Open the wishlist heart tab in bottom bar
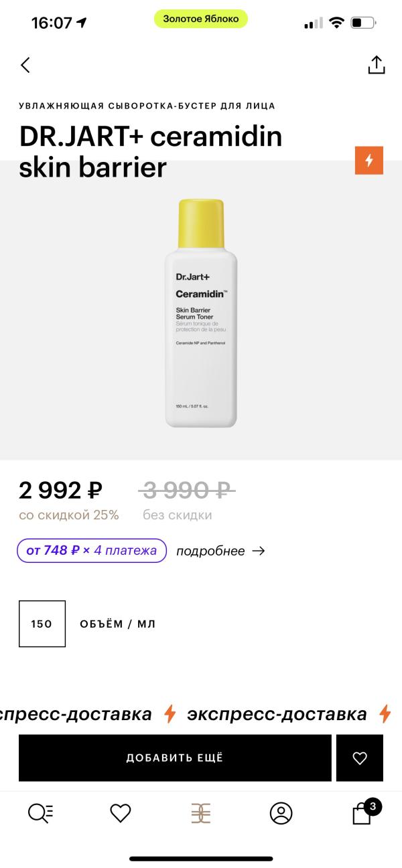The height and width of the screenshot is (868, 402). (x=120, y=813)
